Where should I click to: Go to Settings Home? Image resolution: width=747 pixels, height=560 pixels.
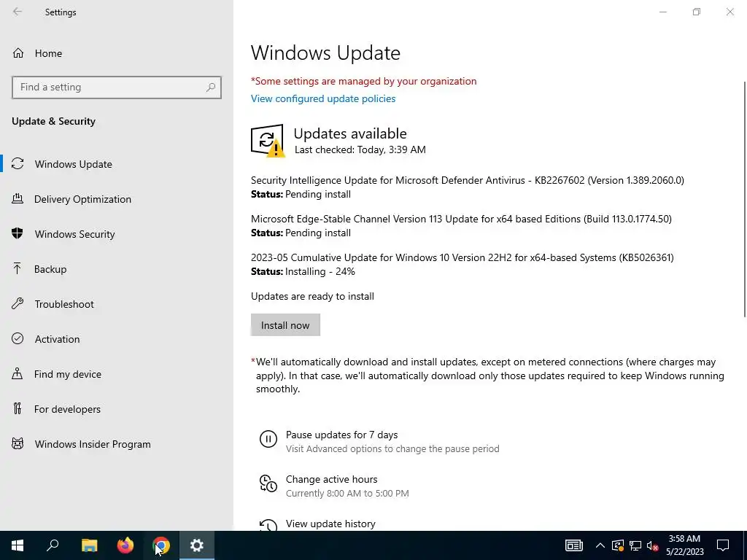pos(48,53)
